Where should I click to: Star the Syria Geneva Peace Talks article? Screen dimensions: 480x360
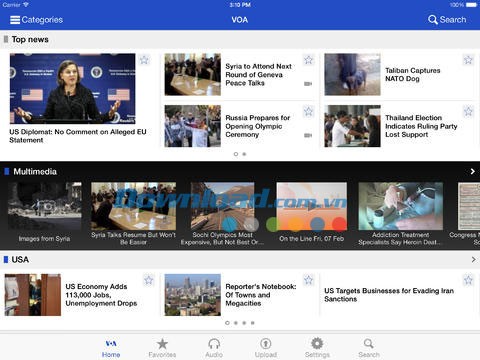tap(308, 60)
